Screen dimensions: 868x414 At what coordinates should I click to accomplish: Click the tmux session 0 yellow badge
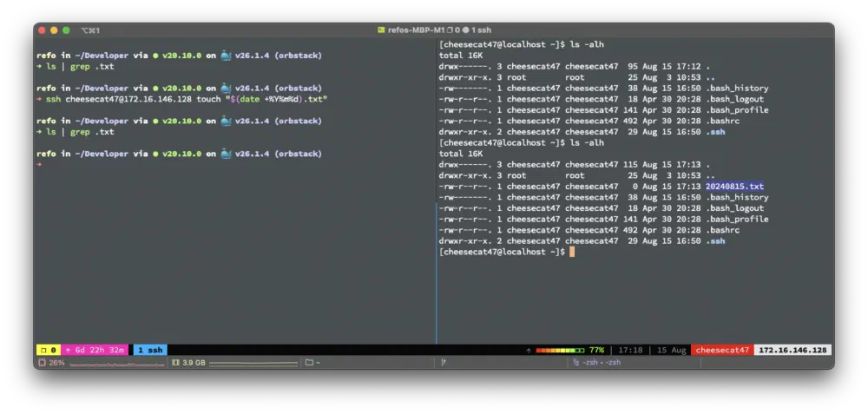tap(47, 350)
